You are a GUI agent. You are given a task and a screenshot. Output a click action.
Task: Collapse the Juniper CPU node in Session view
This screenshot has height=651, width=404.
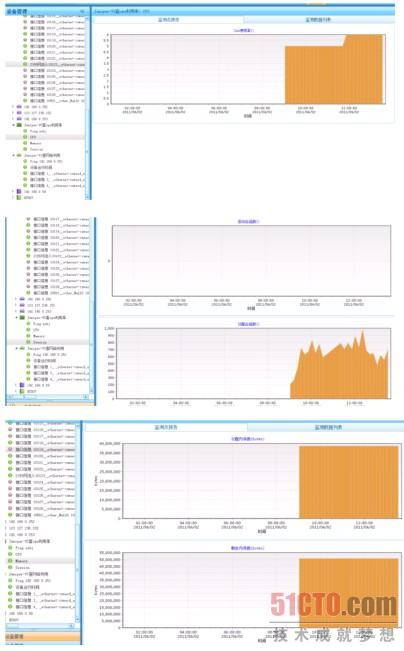point(17,318)
